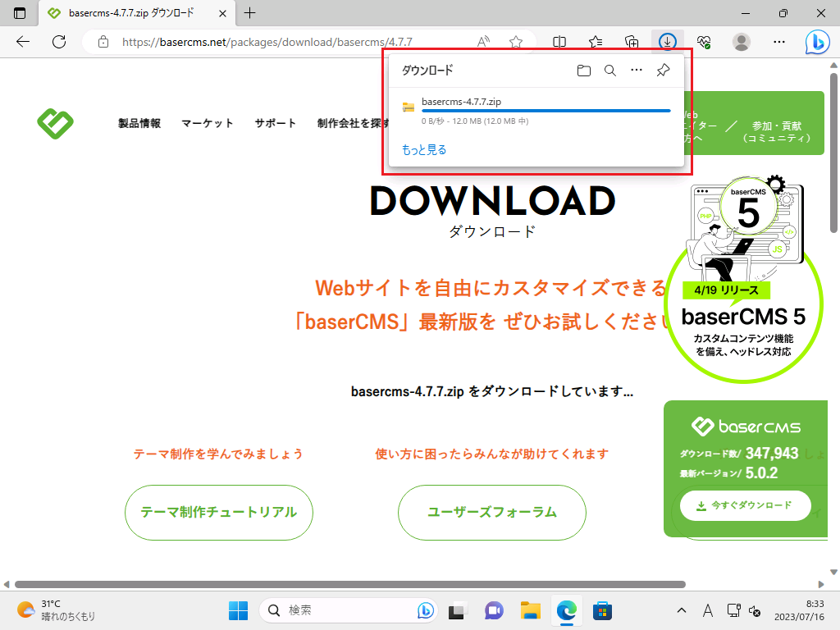Open Collections in the toolbar
The width and height of the screenshot is (840, 630).
tap(632, 41)
